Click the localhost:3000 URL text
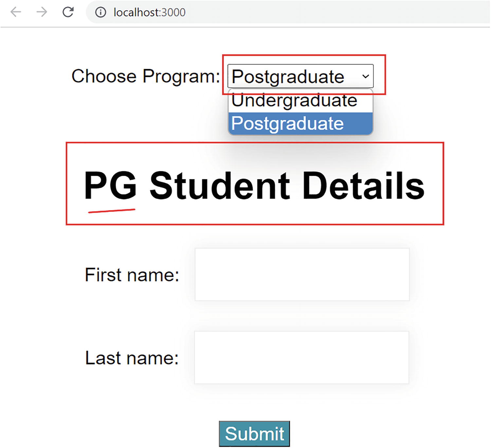Viewport: 491px width, 448px height. (149, 12)
